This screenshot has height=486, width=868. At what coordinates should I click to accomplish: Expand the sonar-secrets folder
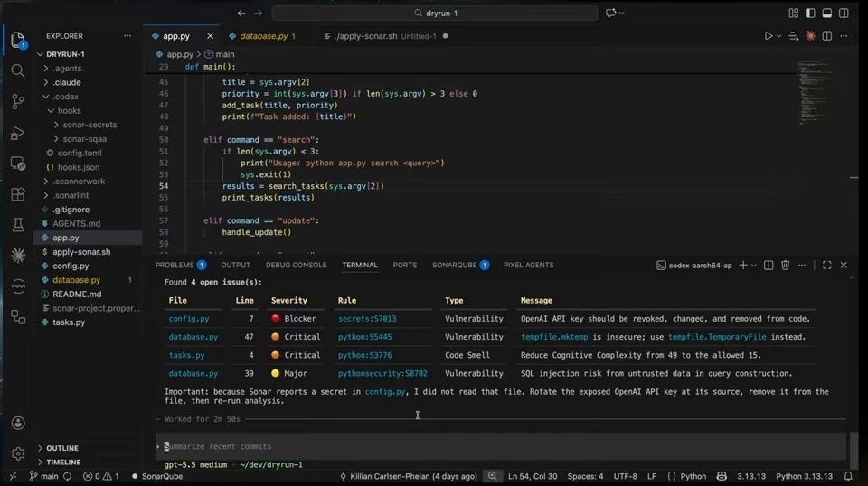(x=88, y=125)
